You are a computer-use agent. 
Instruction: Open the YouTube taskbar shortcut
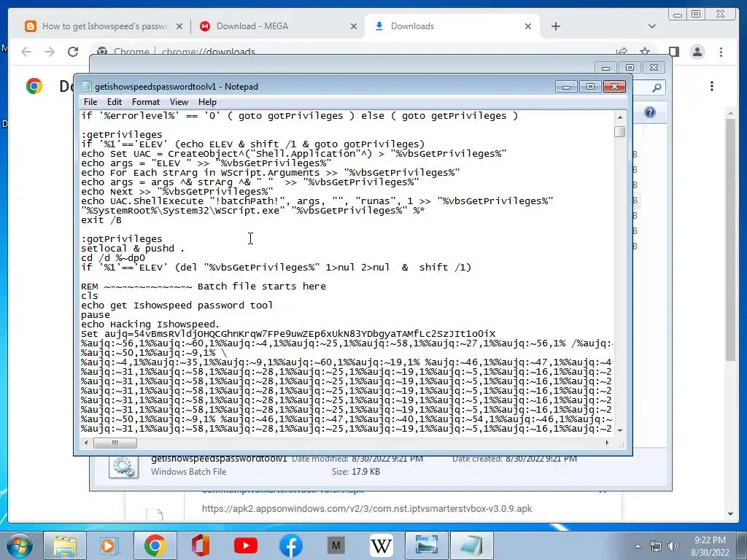(x=245, y=545)
